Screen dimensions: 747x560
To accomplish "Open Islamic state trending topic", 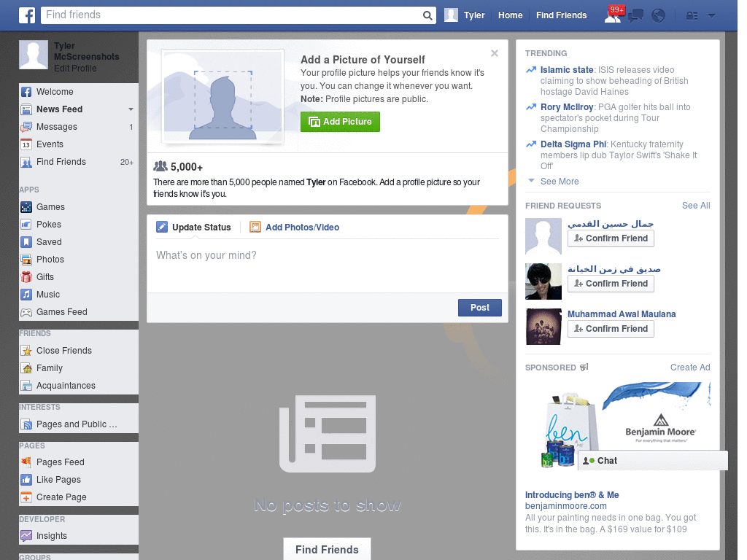I will coord(566,70).
